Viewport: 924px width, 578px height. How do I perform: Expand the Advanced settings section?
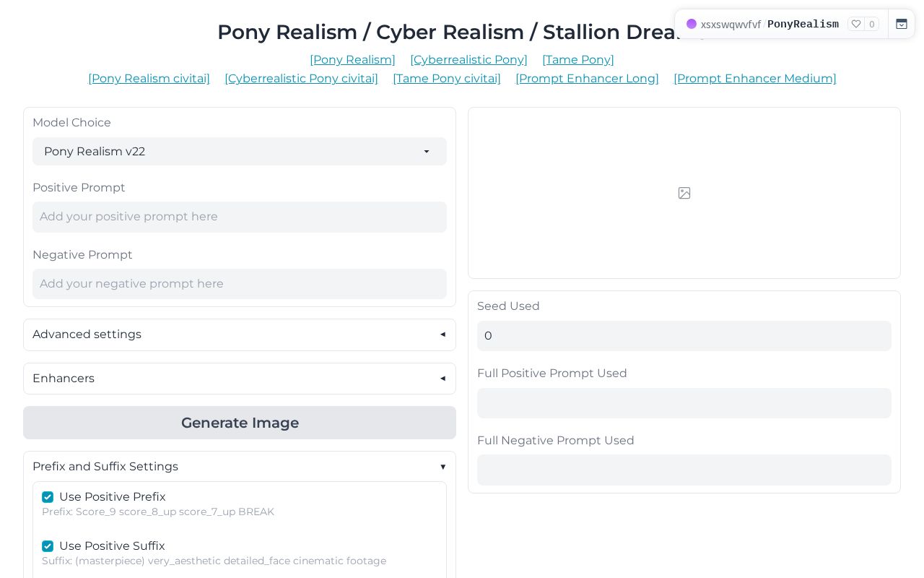click(240, 335)
